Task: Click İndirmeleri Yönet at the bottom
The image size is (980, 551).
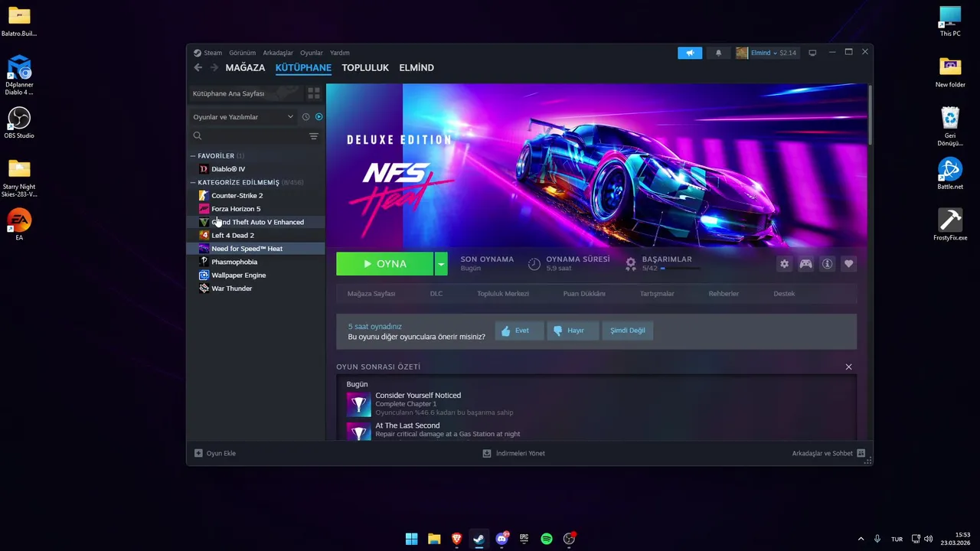Action: click(514, 453)
